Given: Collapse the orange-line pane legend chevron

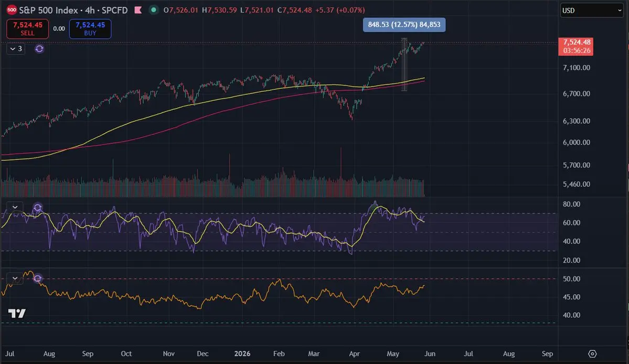Looking at the screenshot, I should click(15, 278).
